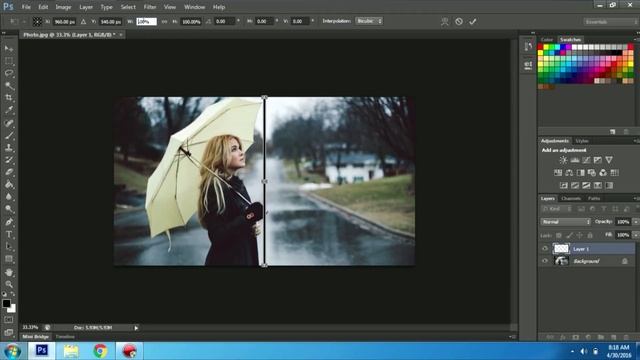
Task: Switch to warp mode icon in options bar
Action: [x=445, y=22]
